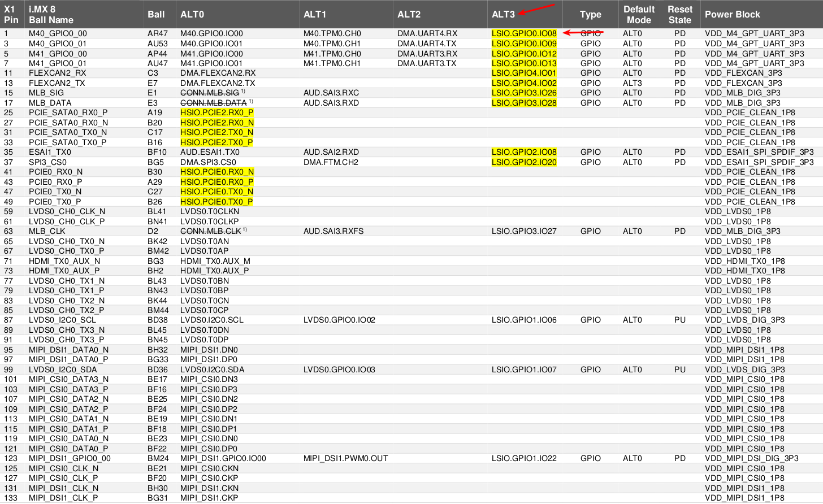Click the ALT1 column header
The height and width of the screenshot is (504, 823).
point(315,15)
